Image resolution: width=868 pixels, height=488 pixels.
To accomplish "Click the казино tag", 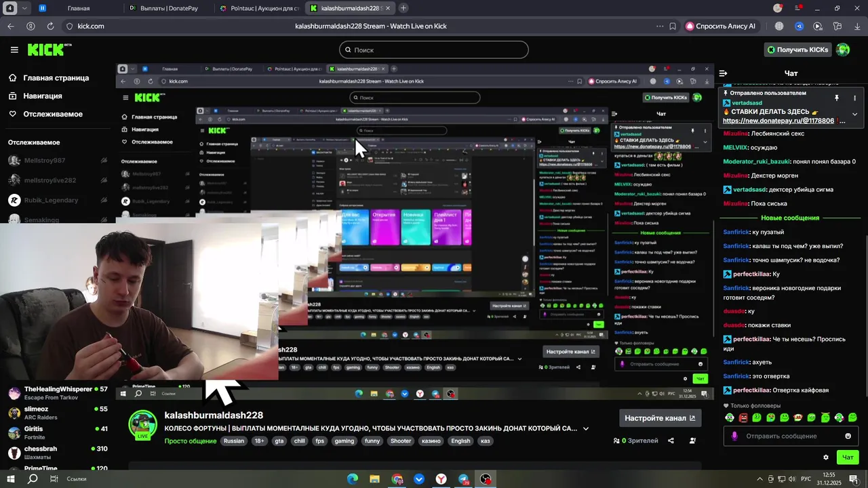I will pos(431,441).
